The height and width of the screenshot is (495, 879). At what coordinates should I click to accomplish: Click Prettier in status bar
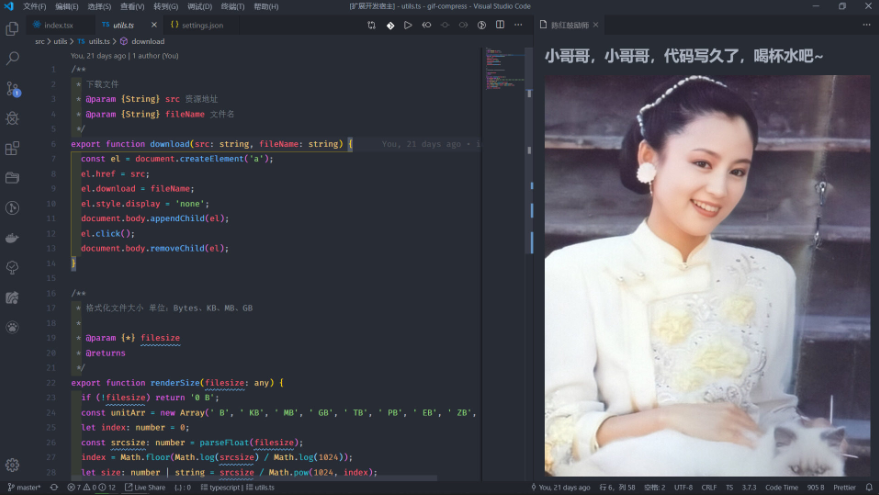844,487
